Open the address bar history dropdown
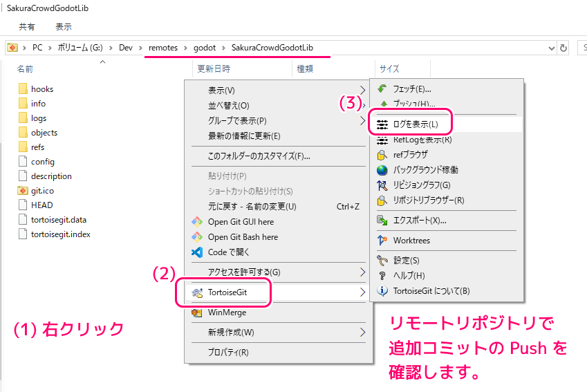 [551, 48]
